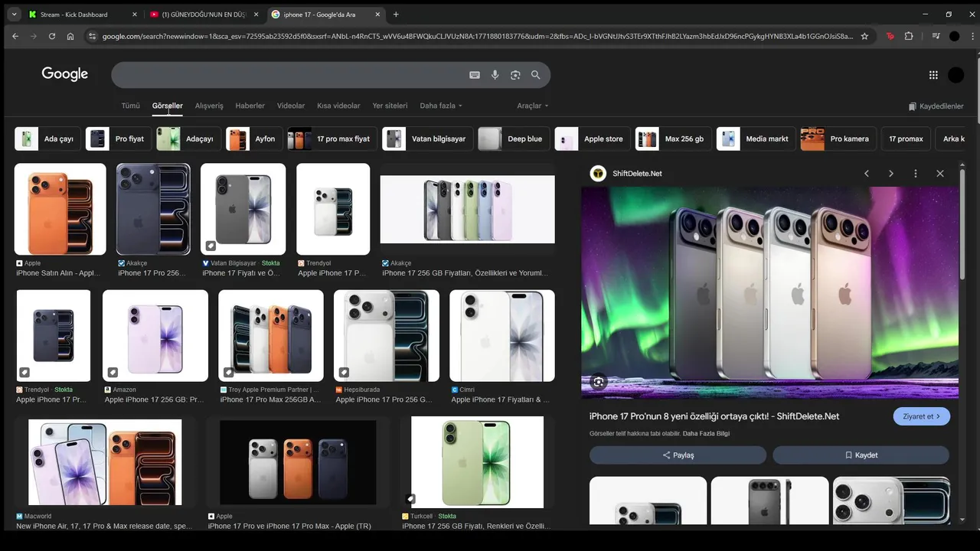Show previous image in preview panel
Screen dimensions: 980x551
[867, 174]
